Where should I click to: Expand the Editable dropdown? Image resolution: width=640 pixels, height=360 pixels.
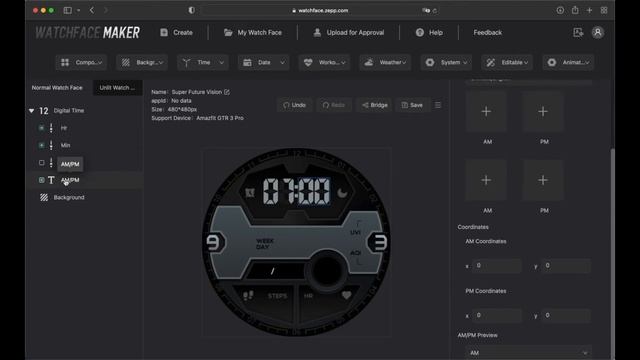coord(507,62)
